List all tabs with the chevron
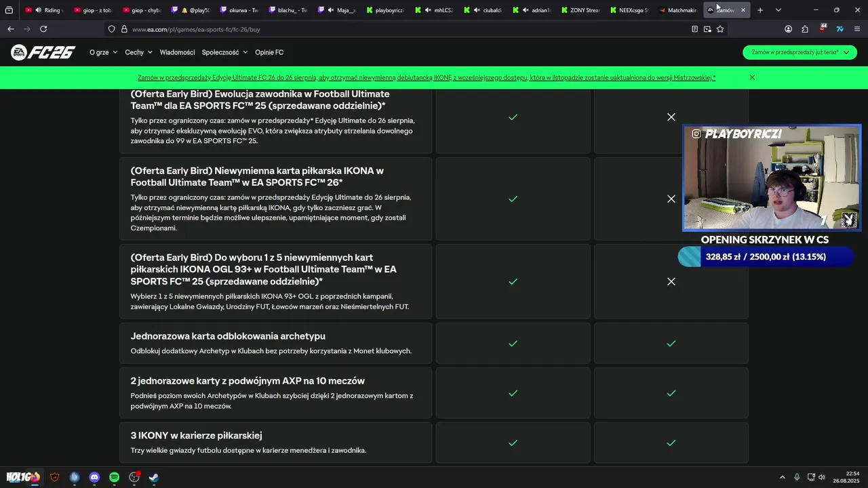 click(778, 10)
